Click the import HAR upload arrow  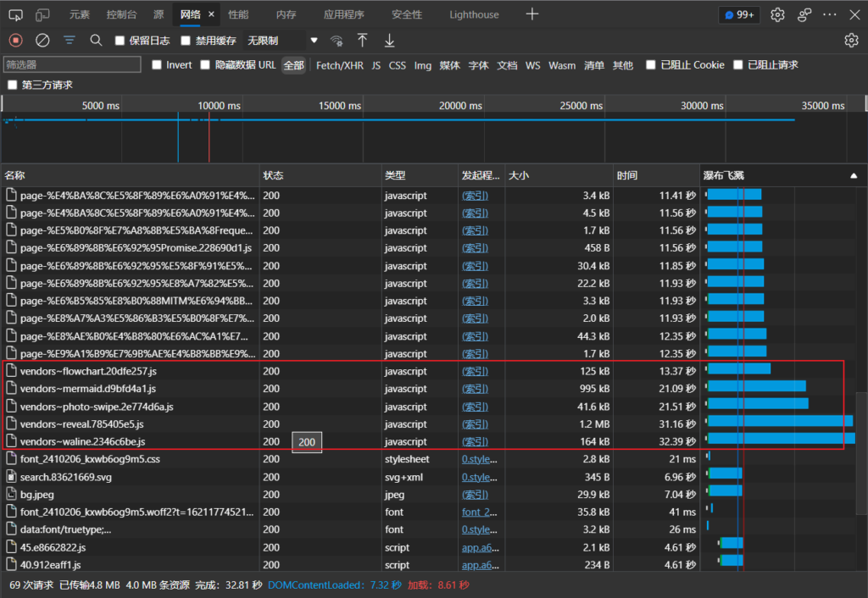click(362, 41)
